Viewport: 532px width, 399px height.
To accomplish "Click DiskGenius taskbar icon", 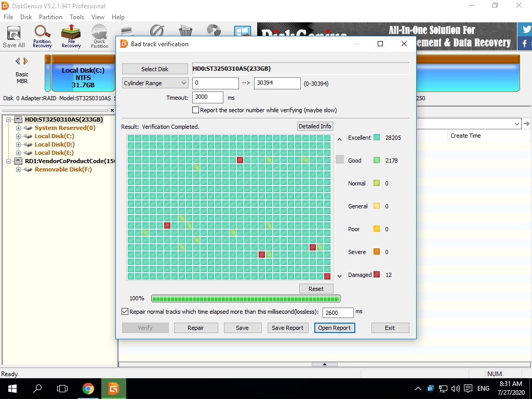I will coord(114,389).
